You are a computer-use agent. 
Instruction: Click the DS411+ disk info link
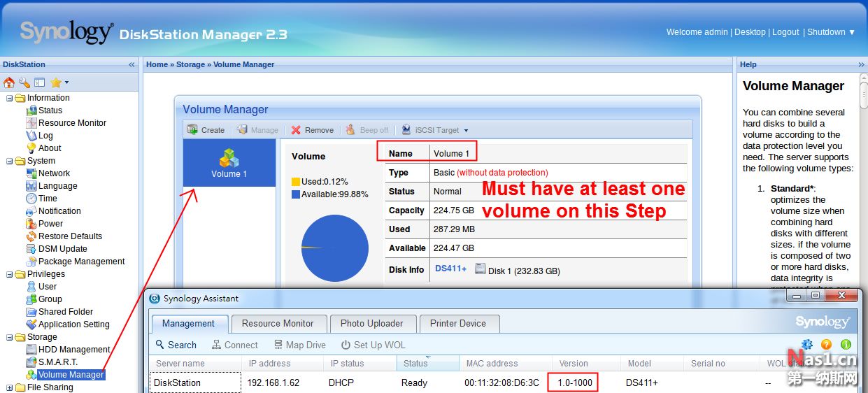pos(450,269)
